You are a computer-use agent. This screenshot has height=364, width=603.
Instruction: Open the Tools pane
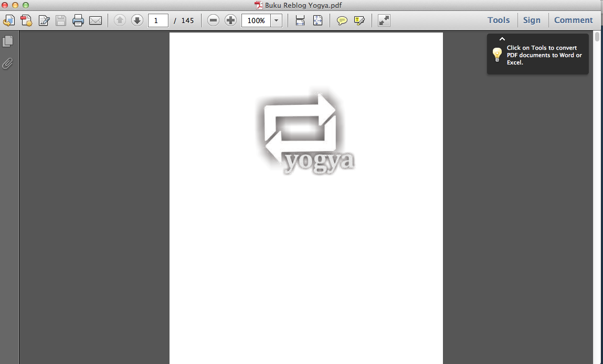[499, 20]
